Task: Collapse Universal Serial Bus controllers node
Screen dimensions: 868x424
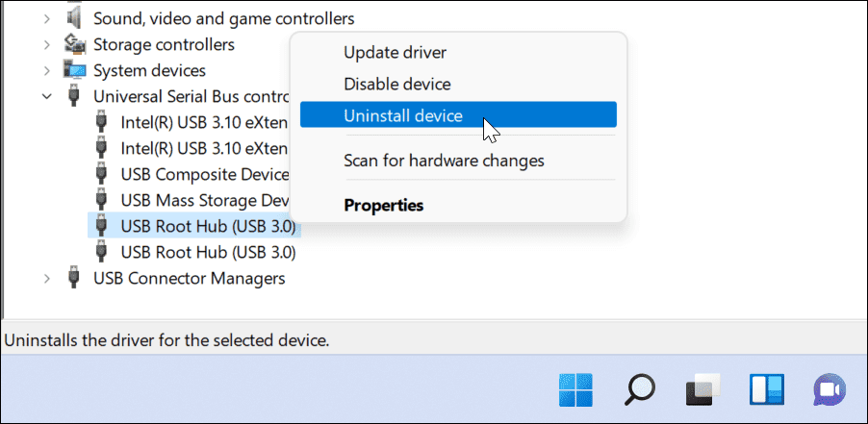Action: (47, 96)
